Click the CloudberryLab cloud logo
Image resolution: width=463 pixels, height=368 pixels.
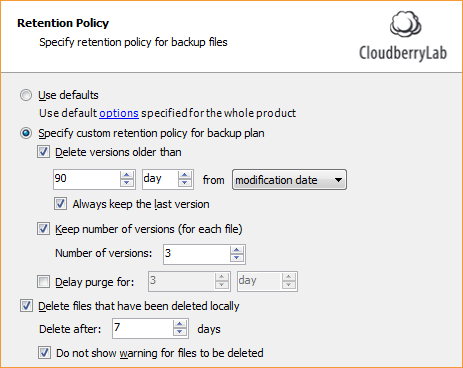406,24
